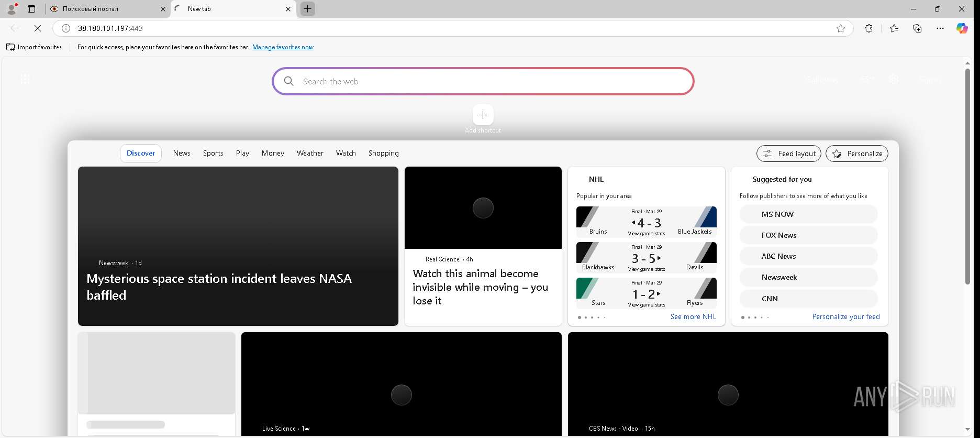Image resolution: width=980 pixels, height=438 pixels.
Task: Follow the MS NOW publisher
Action: tap(808, 214)
